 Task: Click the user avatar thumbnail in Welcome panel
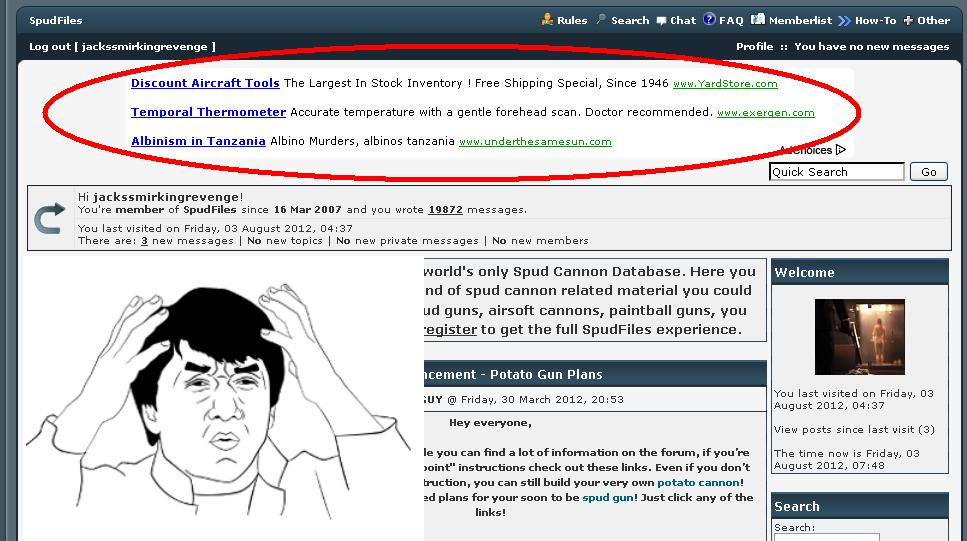point(859,336)
